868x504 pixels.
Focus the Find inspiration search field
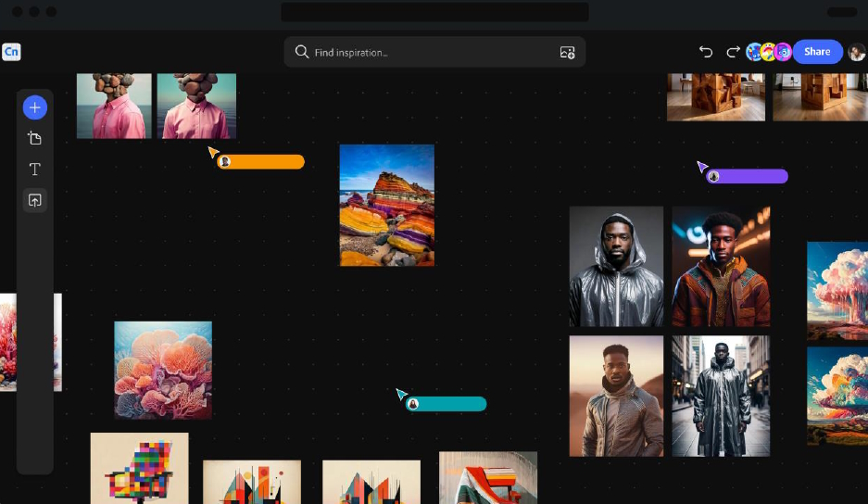coord(434,52)
